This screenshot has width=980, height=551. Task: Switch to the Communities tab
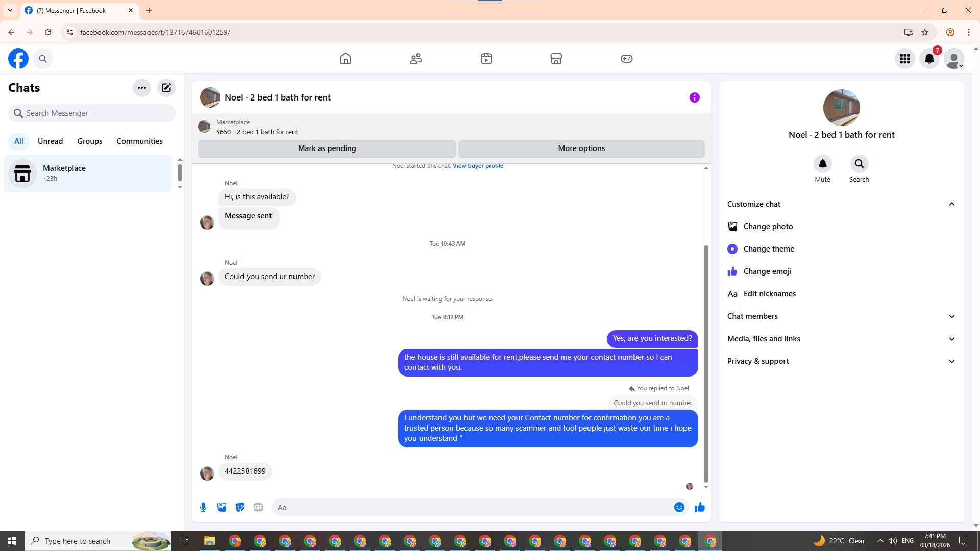click(x=139, y=141)
